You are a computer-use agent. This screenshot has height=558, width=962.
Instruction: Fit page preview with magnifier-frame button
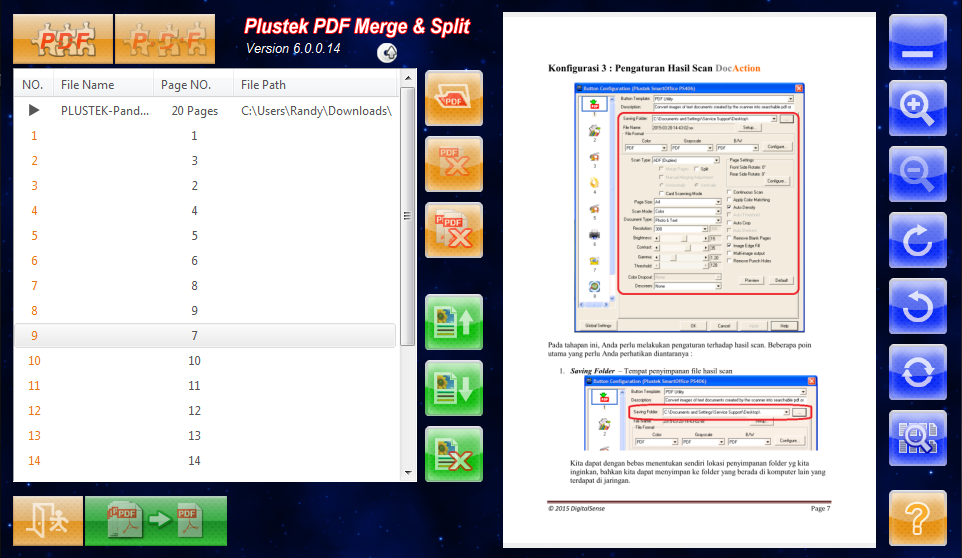(x=918, y=438)
